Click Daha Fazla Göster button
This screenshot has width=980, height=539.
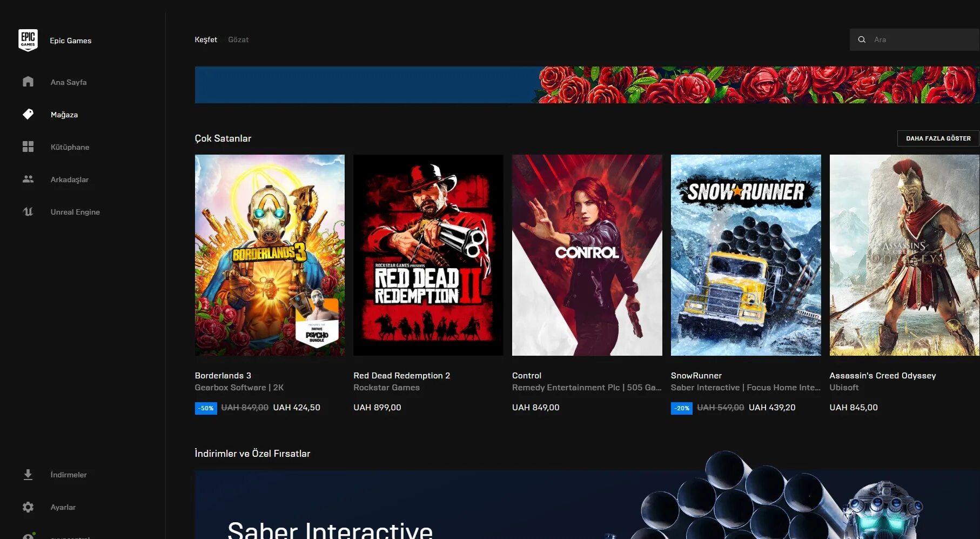[x=938, y=138]
